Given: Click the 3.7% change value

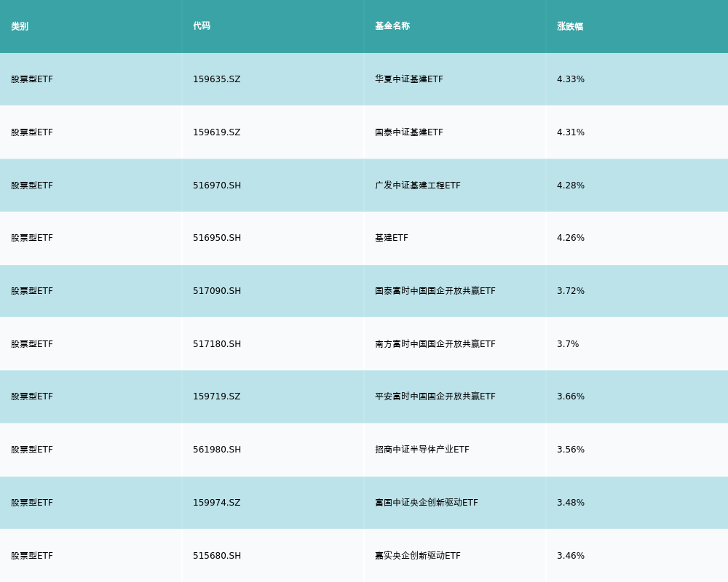Looking at the screenshot, I should (568, 344).
